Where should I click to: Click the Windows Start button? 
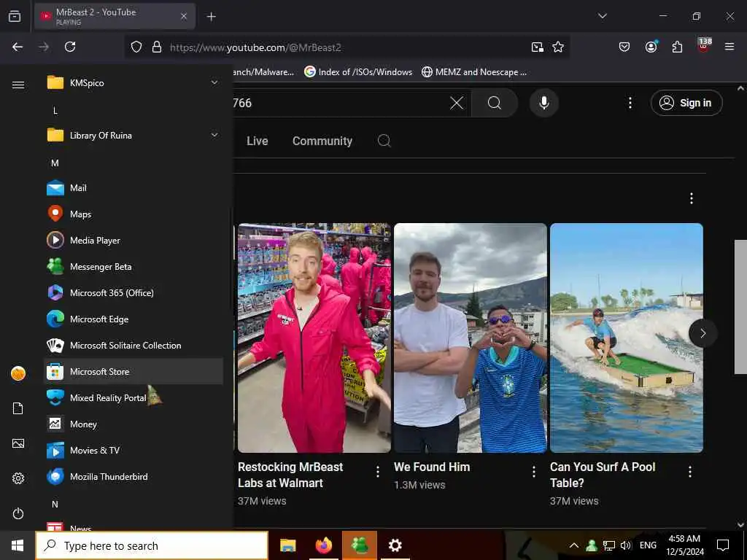tap(18, 545)
